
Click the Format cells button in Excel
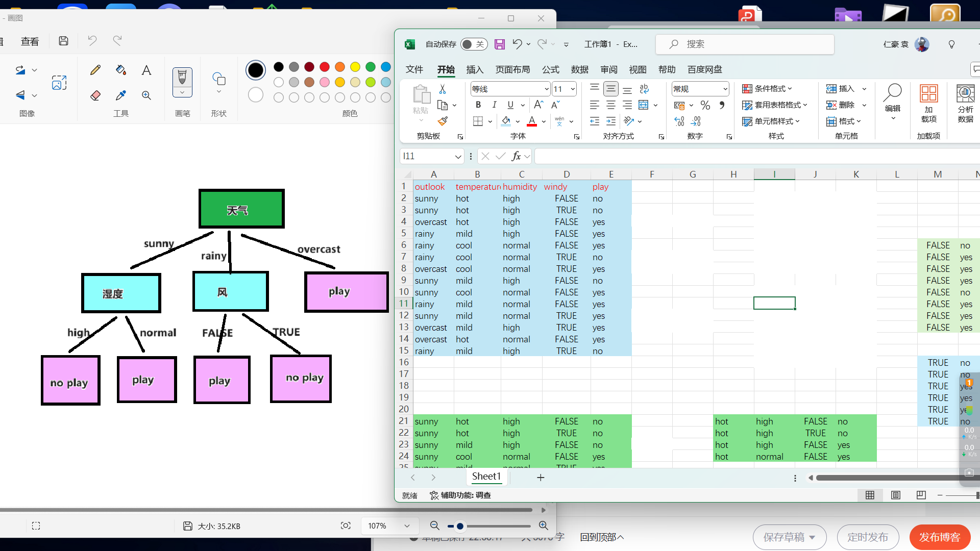pyautogui.click(x=843, y=121)
